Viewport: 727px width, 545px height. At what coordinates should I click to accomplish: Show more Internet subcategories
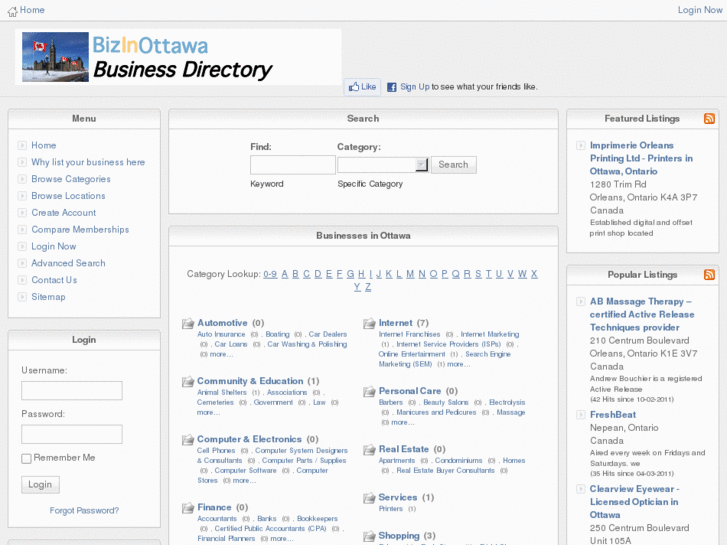(x=459, y=364)
